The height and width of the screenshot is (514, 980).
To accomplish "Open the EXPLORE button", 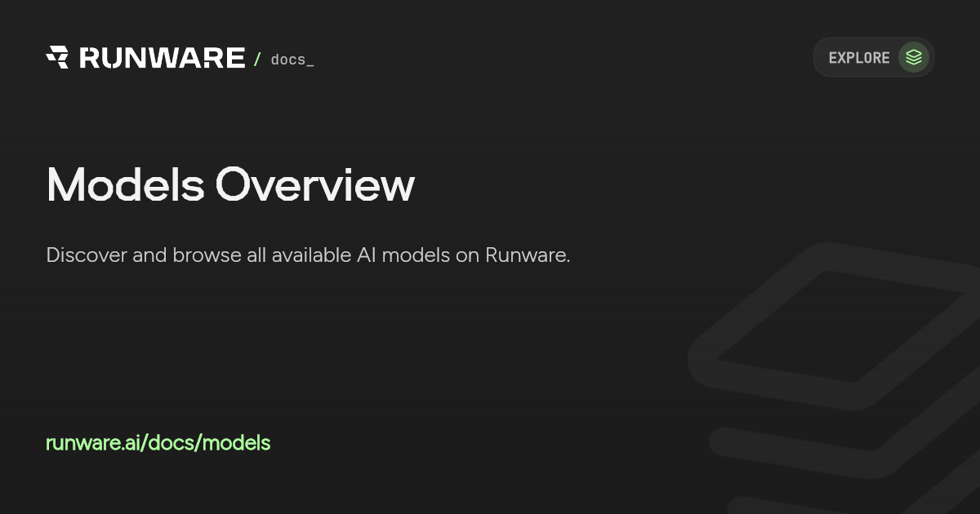I will click(x=874, y=57).
